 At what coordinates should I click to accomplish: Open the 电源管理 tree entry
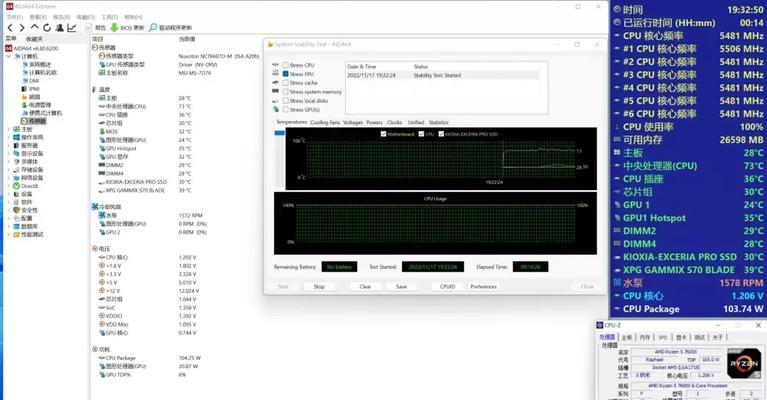pyautogui.click(x=40, y=105)
